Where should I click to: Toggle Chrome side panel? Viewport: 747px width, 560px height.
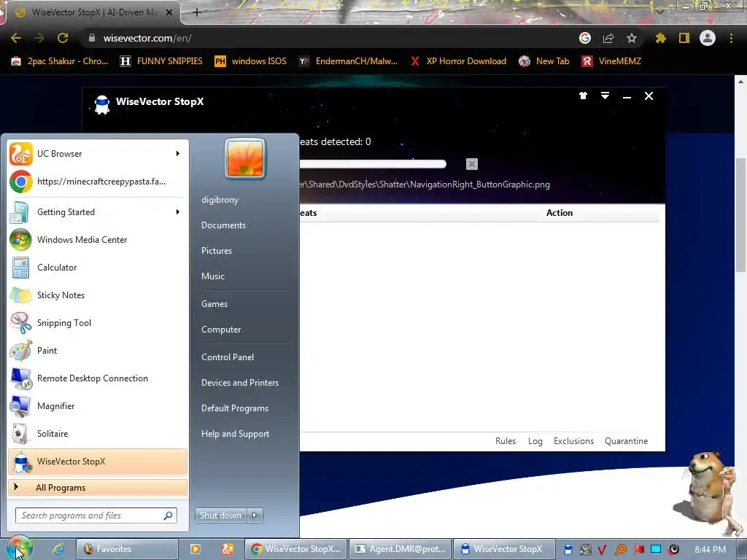click(684, 38)
